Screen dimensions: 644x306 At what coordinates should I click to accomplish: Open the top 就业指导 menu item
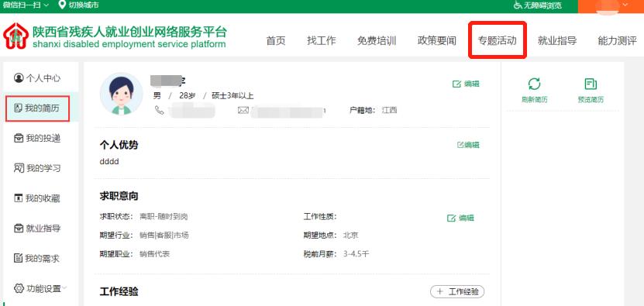point(557,40)
